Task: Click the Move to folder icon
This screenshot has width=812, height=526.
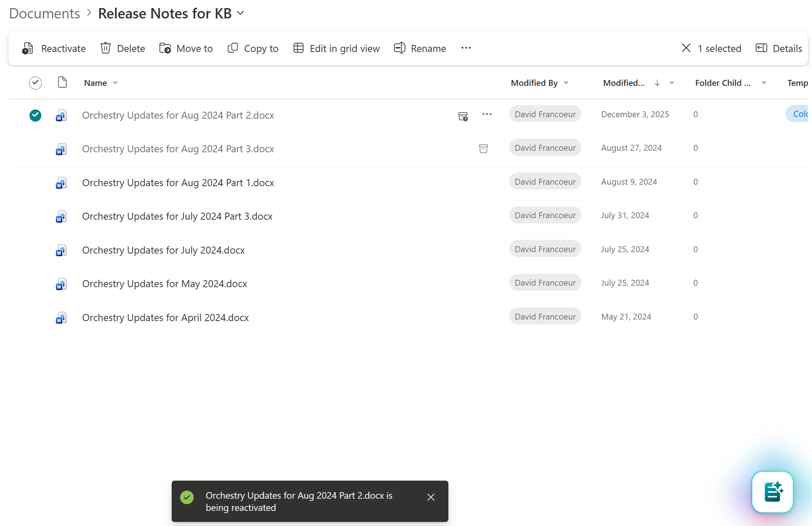Action: tap(165, 48)
